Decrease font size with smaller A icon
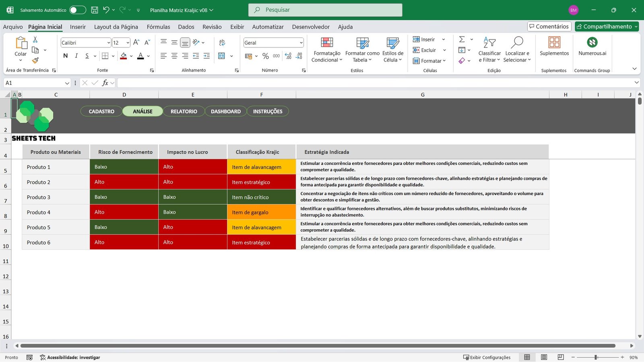644x362 pixels. 147,42
